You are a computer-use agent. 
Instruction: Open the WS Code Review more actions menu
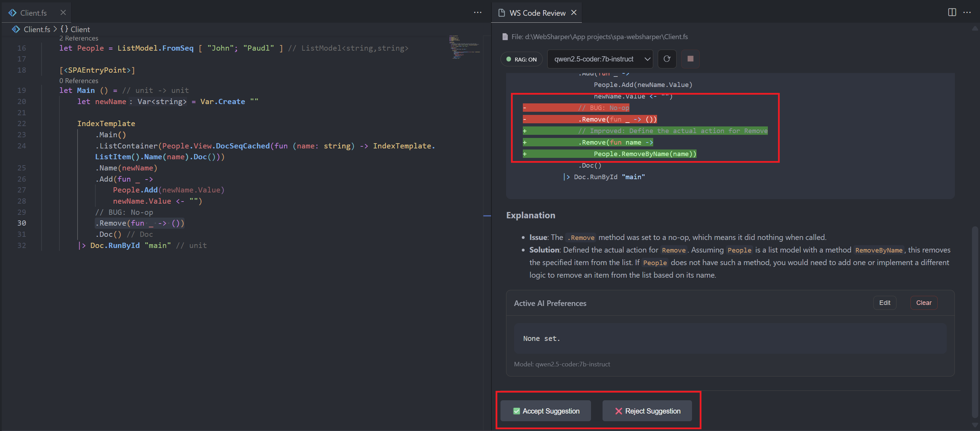[x=967, y=13]
